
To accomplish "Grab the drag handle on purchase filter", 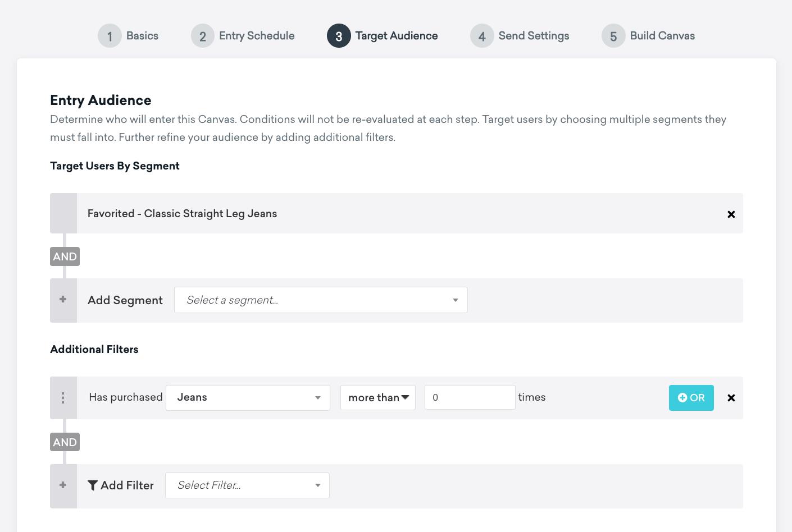I will pos(63,398).
